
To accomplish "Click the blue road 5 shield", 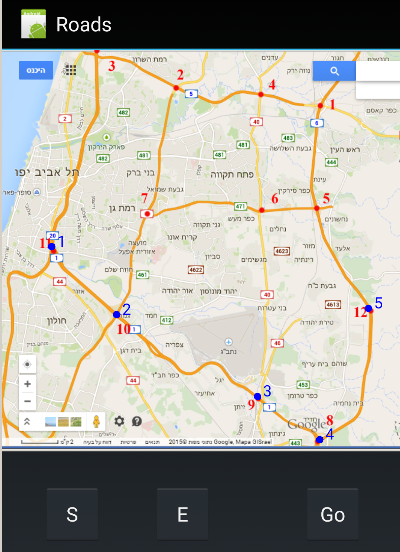I will 191,94.
